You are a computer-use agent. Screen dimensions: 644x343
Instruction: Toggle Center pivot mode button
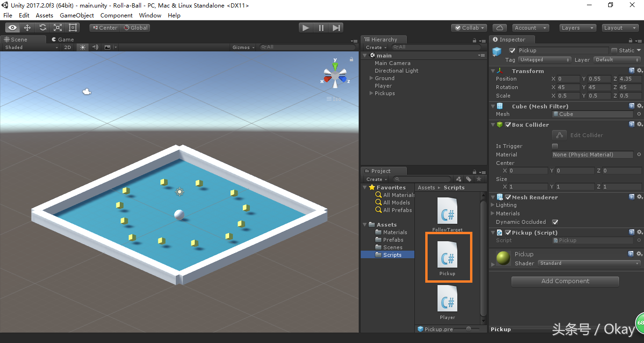[x=105, y=28]
